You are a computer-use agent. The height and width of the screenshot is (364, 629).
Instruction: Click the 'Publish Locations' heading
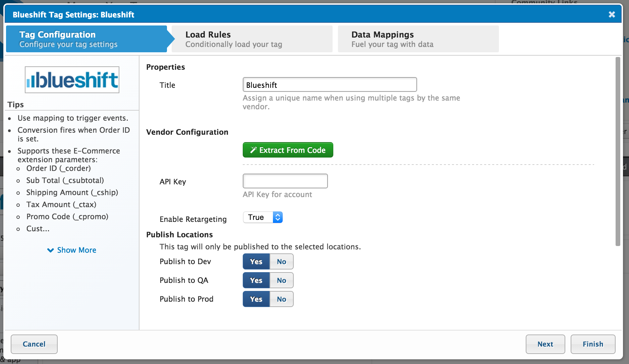pos(179,235)
